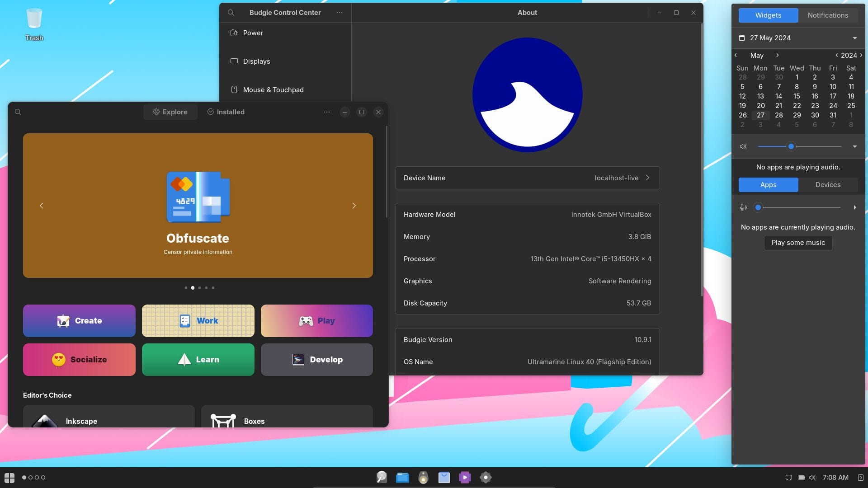Click the search icon in Budgie Control Center
868x488 pixels.
231,12
